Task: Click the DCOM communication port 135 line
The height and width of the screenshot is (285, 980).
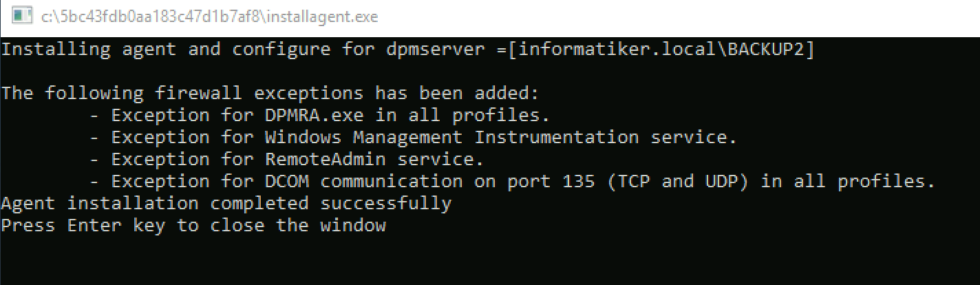Action: [513, 182]
